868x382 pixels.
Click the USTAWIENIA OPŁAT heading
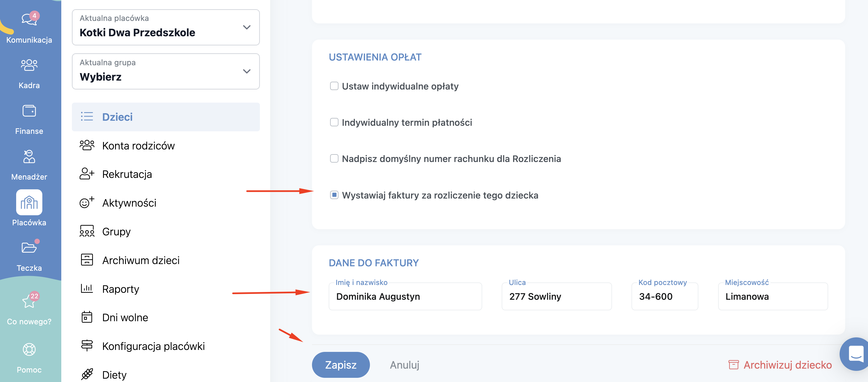tap(375, 57)
